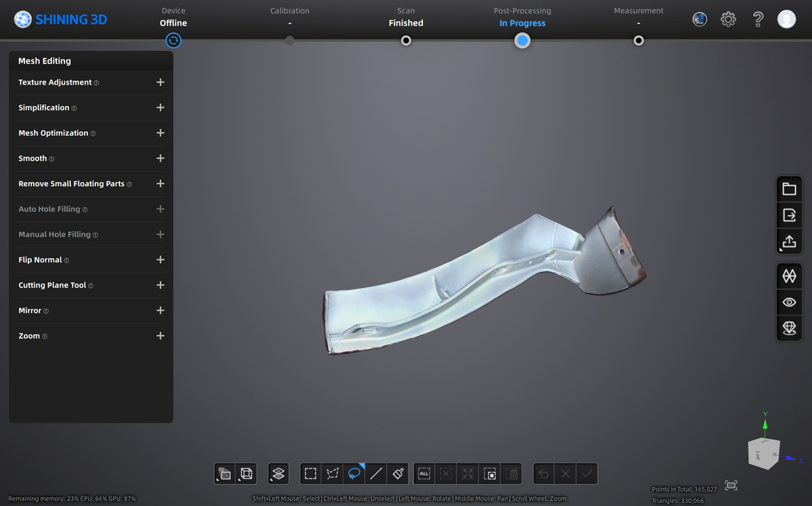Click the user avatar icon
Image resolution: width=812 pixels, height=506 pixels.
(786, 19)
